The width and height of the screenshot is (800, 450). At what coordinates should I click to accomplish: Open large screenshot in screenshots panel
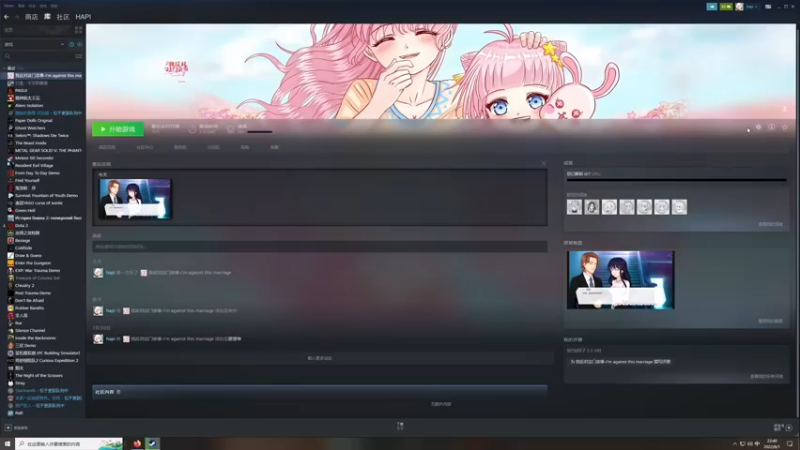pyautogui.click(x=620, y=280)
